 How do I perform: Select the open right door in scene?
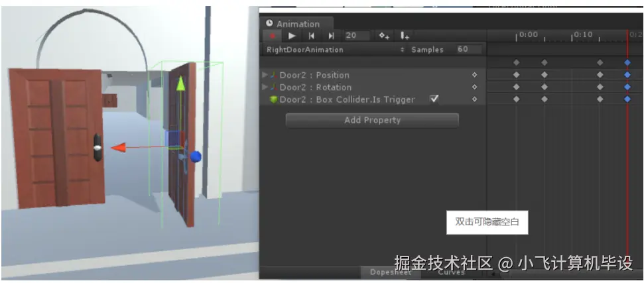[x=182, y=144]
